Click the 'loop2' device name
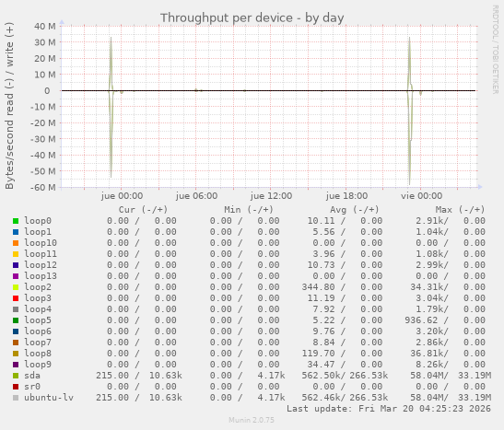 (38, 287)
